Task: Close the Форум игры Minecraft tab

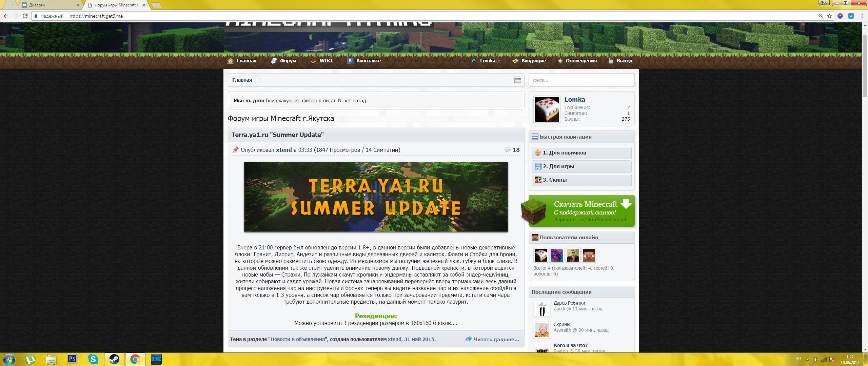Action: tap(144, 5)
